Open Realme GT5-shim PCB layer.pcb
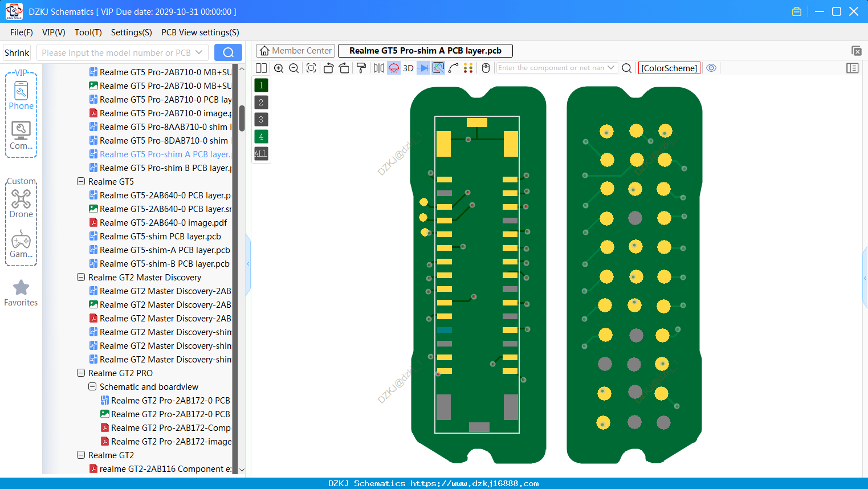The height and width of the screenshot is (489, 868). (x=155, y=237)
